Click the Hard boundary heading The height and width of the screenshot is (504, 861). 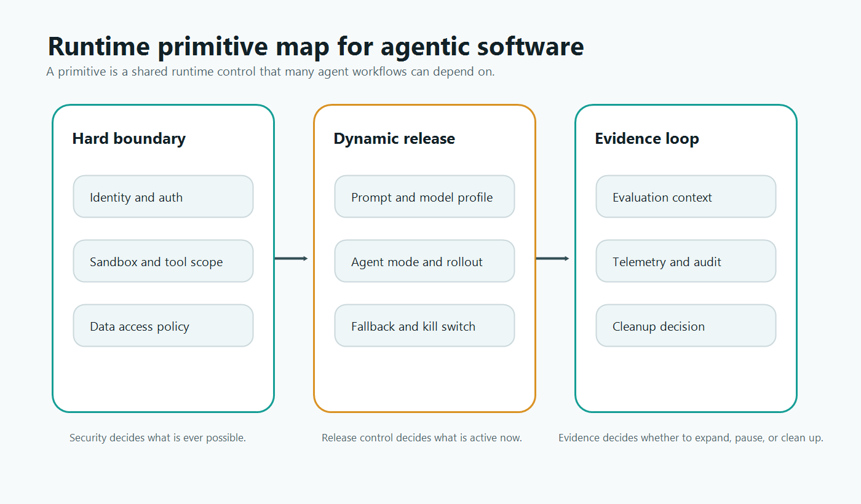click(129, 139)
